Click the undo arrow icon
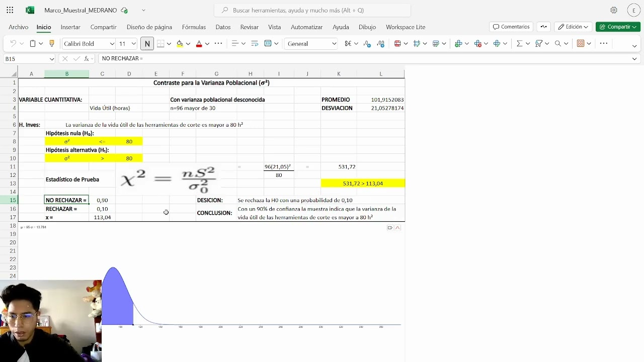This screenshot has width=644, height=362. click(13, 44)
